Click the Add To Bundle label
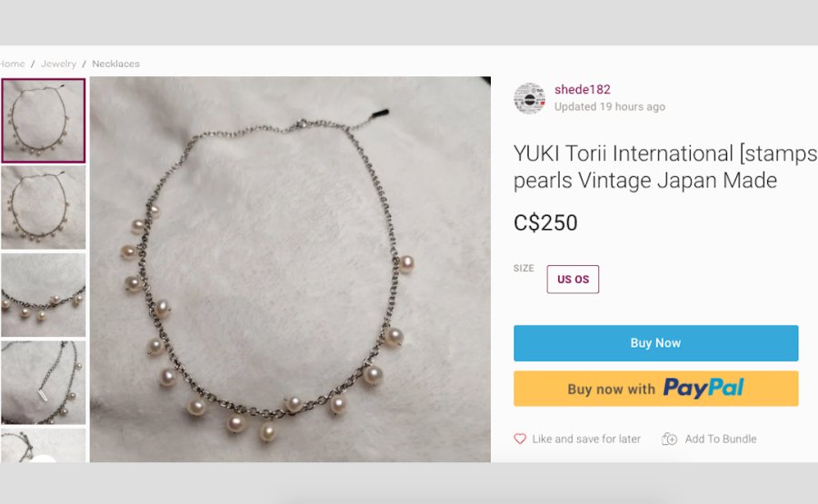 pyautogui.click(x=720, y=439)
